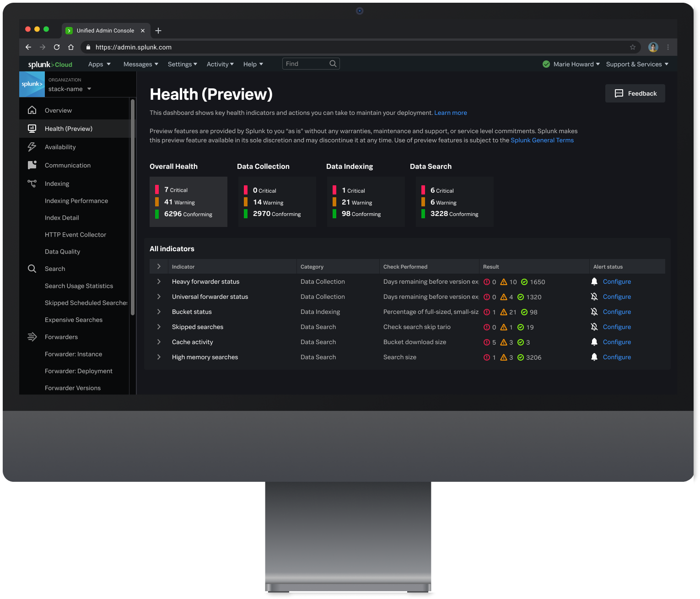Open the Activity menu
This screenshot has height=599, width=700.
pyautogui.click(x=220, y=64)
